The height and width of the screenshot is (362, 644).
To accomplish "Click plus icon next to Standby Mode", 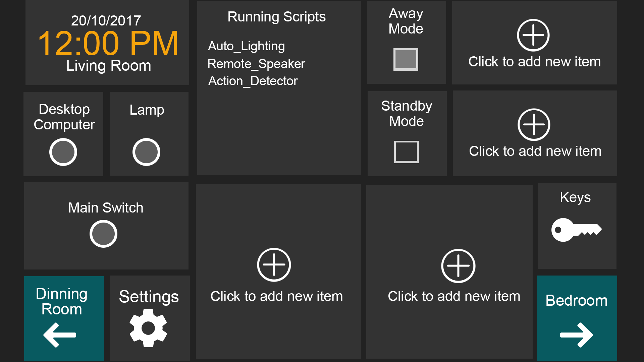I will [x=534, y=125].
